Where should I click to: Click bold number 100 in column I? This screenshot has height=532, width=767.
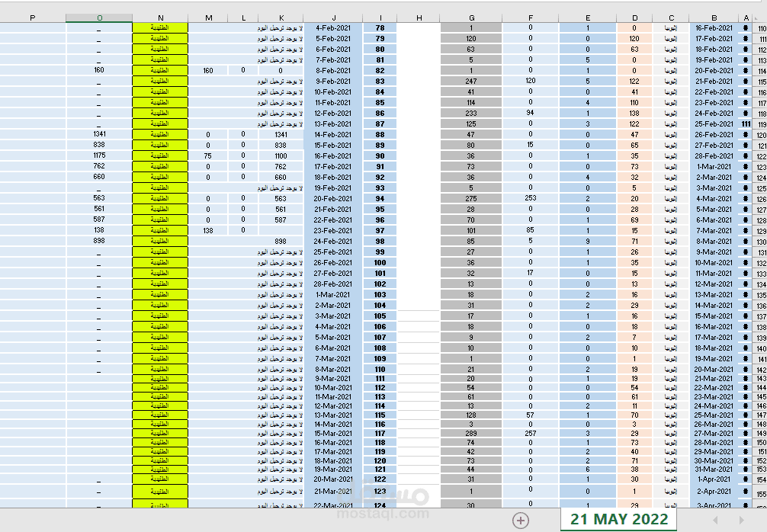(x=380, y=263)
